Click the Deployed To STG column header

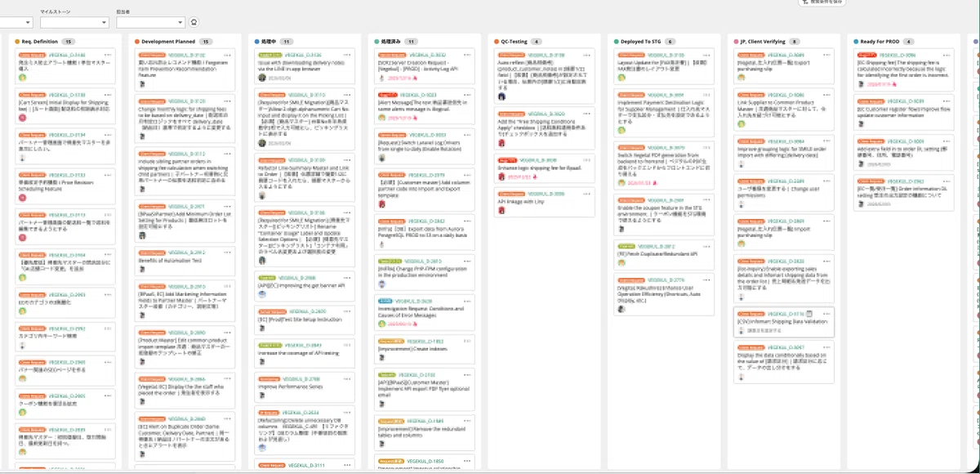click(639, 41)
